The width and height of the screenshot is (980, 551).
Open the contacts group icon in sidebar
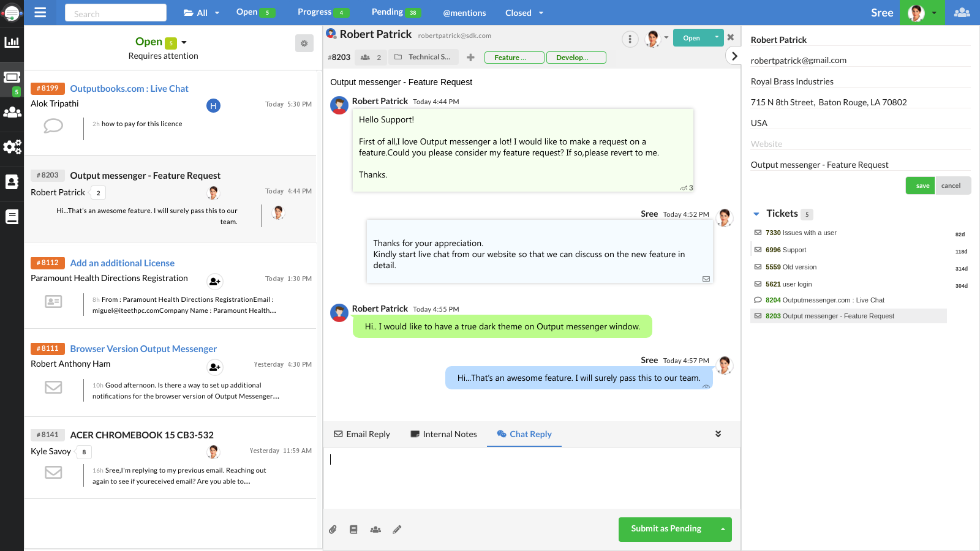coord(12,113)
